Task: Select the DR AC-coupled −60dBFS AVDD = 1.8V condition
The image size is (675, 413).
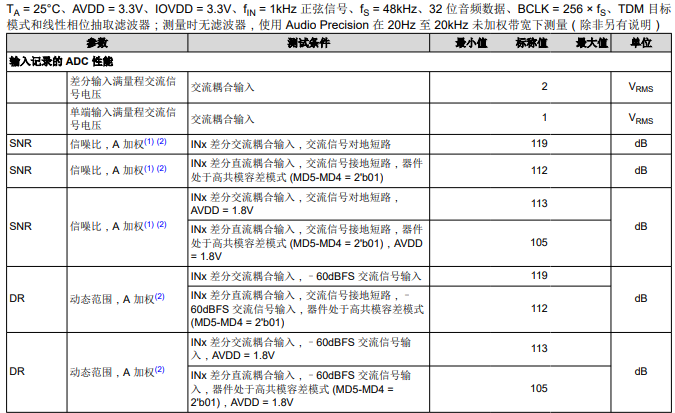Action: pyautogui.click(x=301, y=349)
